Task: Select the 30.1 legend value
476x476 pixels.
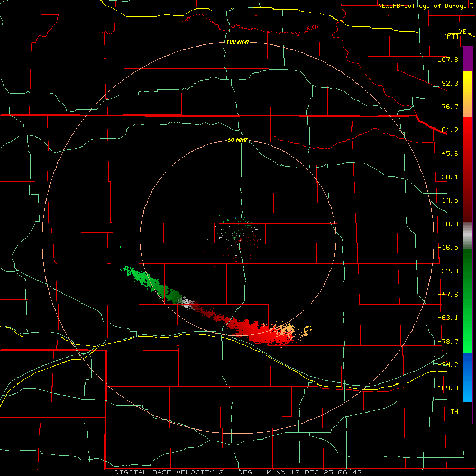Action: pos(450,177)
